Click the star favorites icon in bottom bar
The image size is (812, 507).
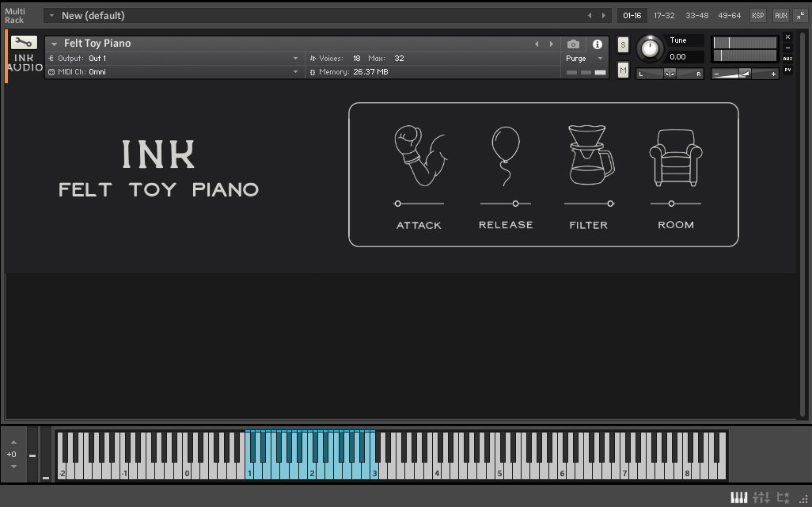coord(783,497)
